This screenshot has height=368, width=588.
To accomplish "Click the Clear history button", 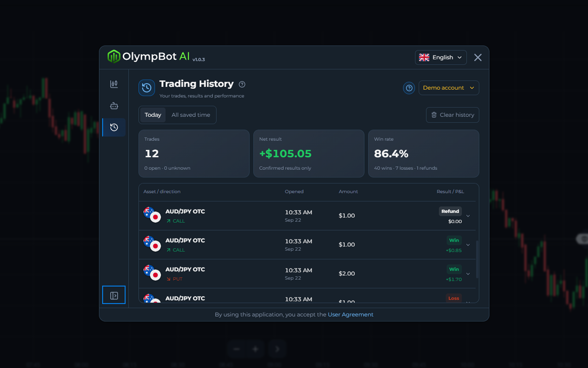I will (x=452, y=115).
